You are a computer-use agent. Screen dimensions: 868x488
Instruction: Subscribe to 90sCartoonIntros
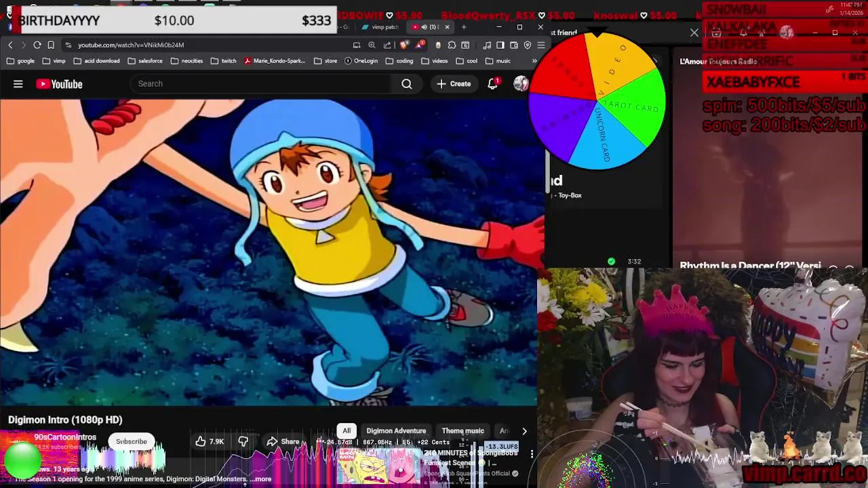click(131, 441)
